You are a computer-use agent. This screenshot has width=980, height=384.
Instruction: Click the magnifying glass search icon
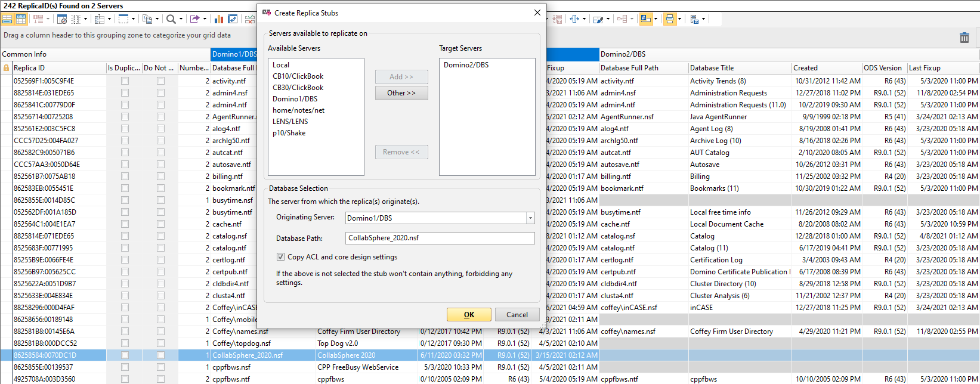pyautogui.click(x=171, y=19)
